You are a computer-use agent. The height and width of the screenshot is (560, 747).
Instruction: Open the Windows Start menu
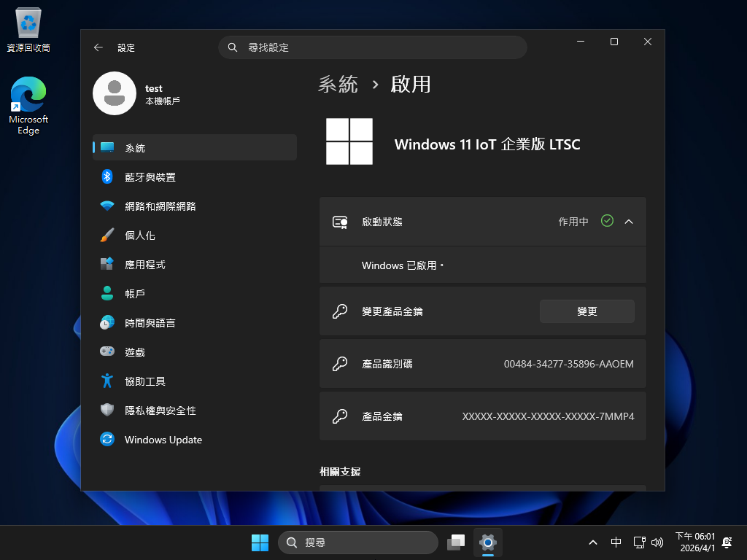260,542
